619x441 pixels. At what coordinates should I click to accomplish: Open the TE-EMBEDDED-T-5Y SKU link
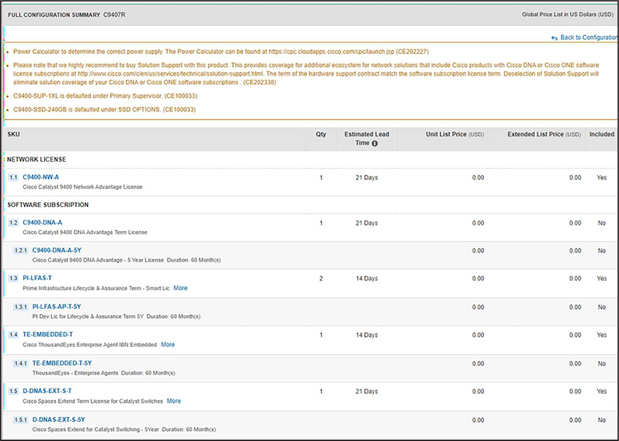click(62, 363)
